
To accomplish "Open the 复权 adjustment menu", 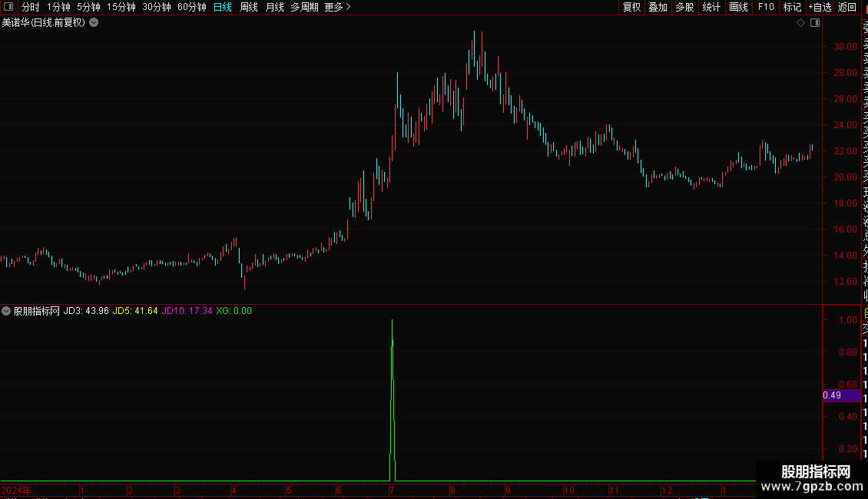I will point(631,7).
